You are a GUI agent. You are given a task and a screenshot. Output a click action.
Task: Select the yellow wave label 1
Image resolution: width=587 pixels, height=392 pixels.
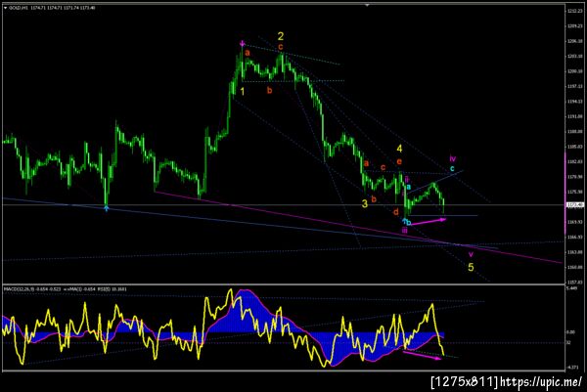pos(243,91)
